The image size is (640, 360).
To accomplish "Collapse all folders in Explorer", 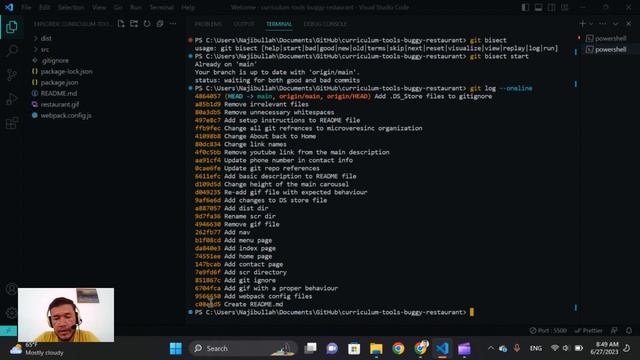I will [160, 24].
